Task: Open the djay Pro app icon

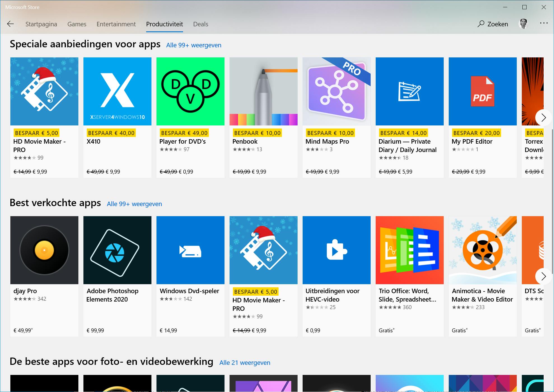Action: pyautogui.click(x=44, y=250)
